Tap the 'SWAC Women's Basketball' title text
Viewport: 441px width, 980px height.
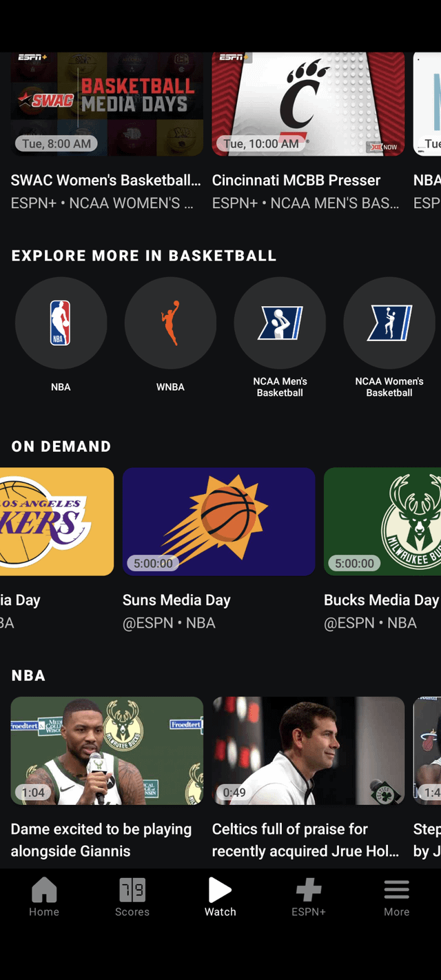pyautogui.click(x=106, y=181)
